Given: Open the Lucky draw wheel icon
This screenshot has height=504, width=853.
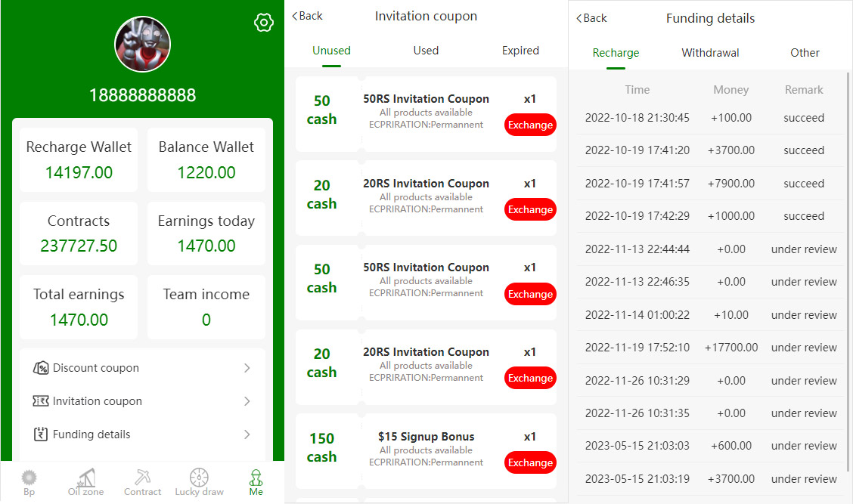Looking at the screenshot, I should point(199,478).
